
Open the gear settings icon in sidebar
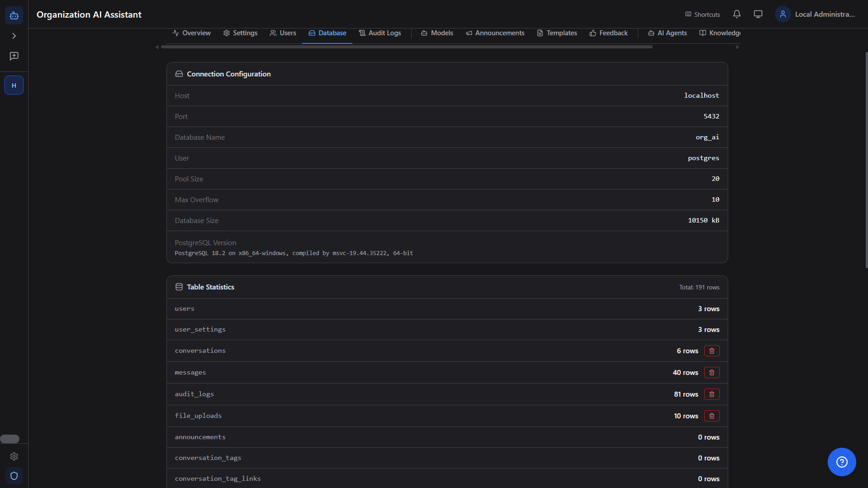pyautogui.click(x=14, y=456)
